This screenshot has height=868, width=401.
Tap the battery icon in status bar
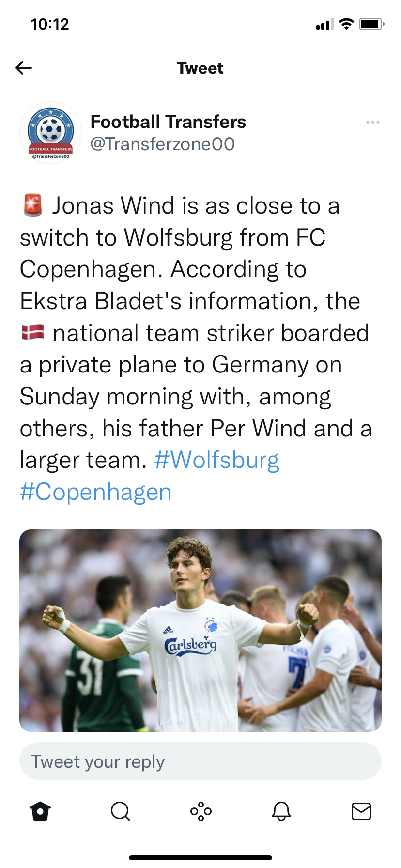click(x=371, y=24)
